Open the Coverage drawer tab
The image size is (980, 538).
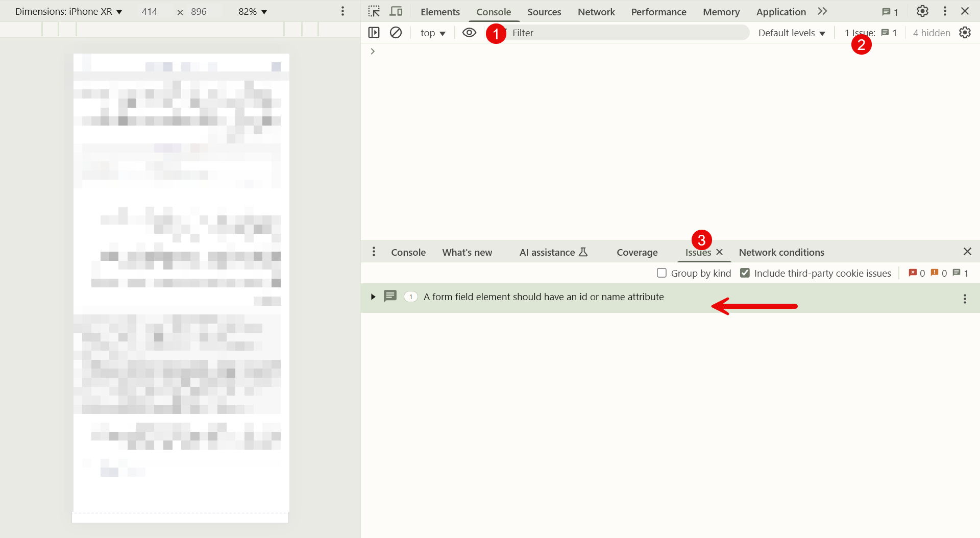637,252
